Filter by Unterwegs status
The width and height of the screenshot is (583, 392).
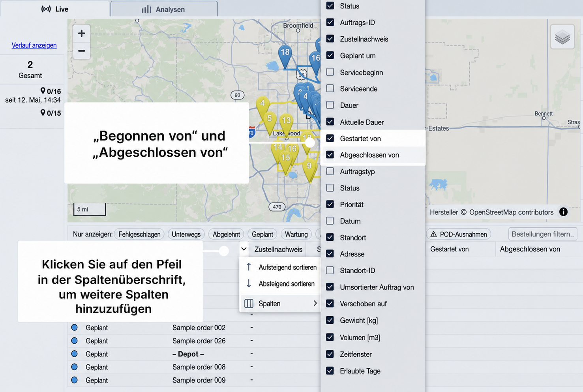point(186,234)
